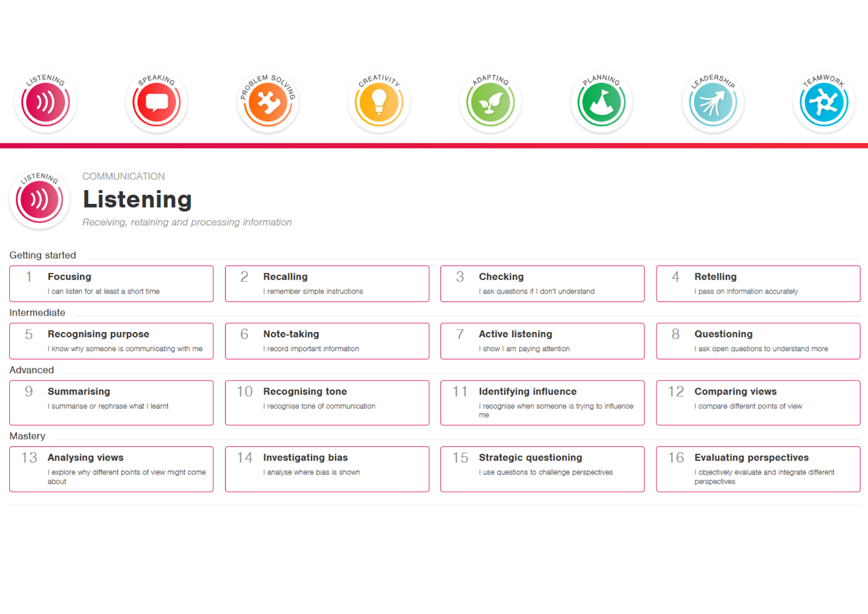Viewport: 868px width, 614px height.
Task: Click the 'Mastery' section heading
Action: (x=27, y=436)
